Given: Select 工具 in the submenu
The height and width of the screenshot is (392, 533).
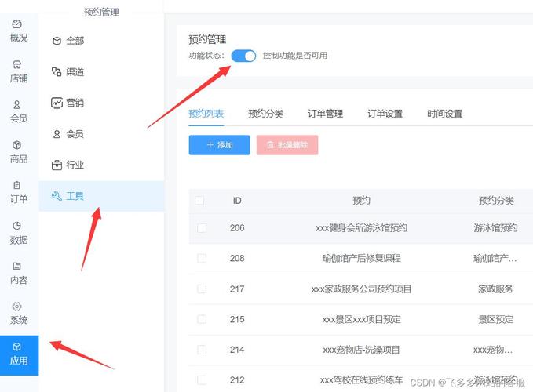Looking at the screenshot, I should [x=75, y=196].
